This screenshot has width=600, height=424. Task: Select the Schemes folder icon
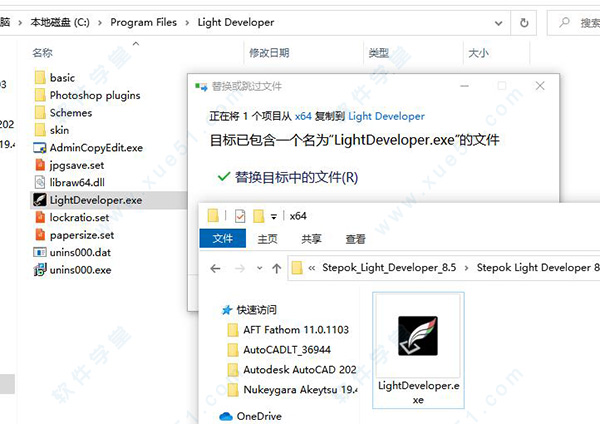(40, 113)
